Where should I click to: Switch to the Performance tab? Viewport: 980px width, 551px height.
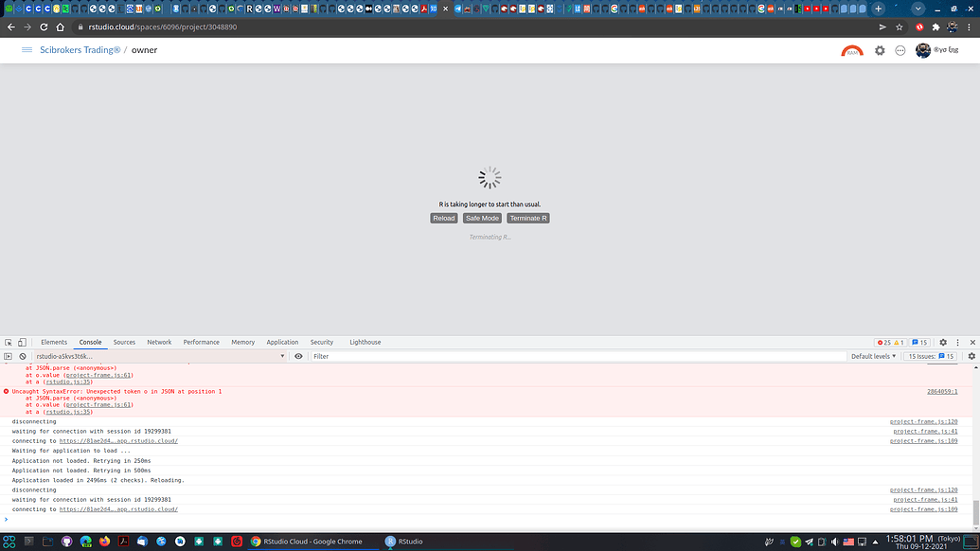click(202, 343)
